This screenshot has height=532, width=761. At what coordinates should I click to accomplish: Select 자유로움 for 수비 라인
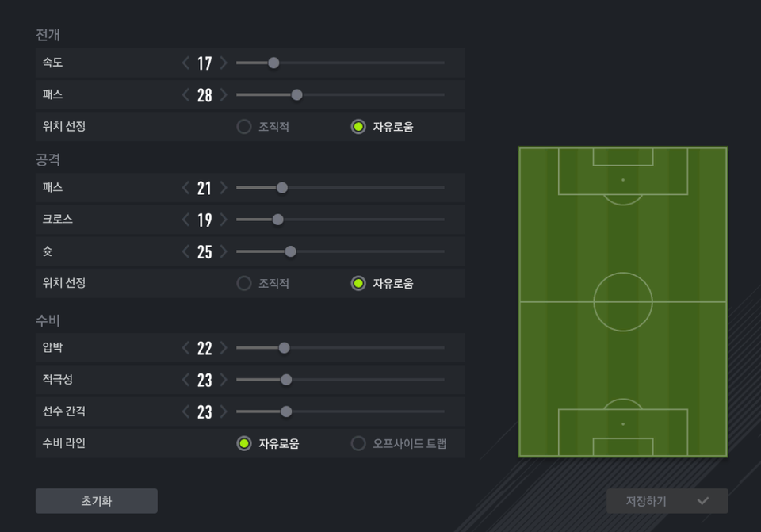[x=244, y=443]
